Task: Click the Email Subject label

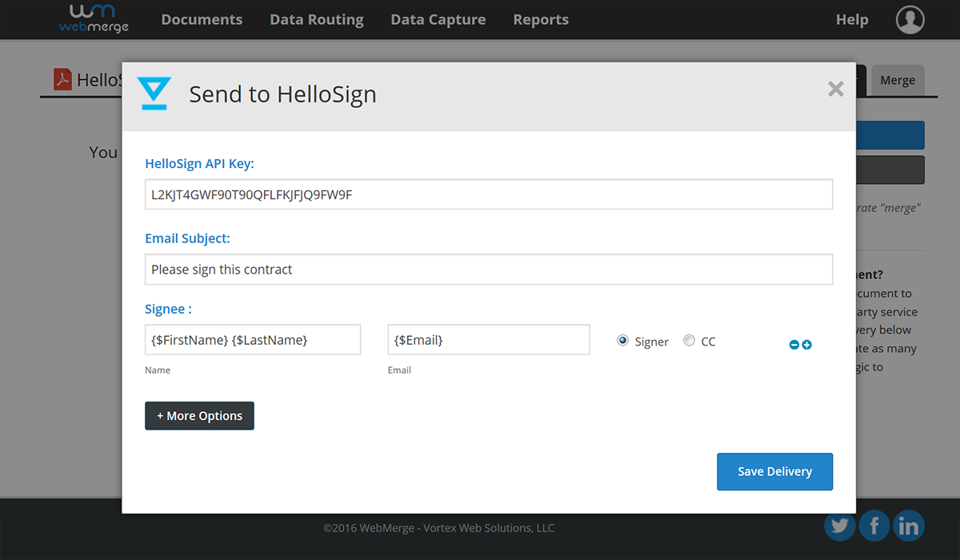Action: (187, 238)
